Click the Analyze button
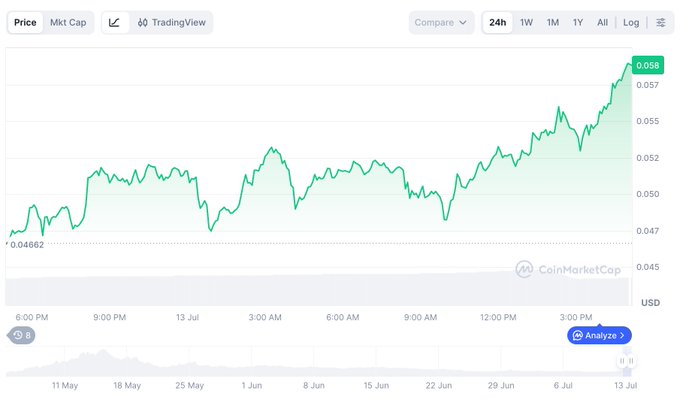Image resolution: width=680 pixels, height=409 pixels. [599, 335]
